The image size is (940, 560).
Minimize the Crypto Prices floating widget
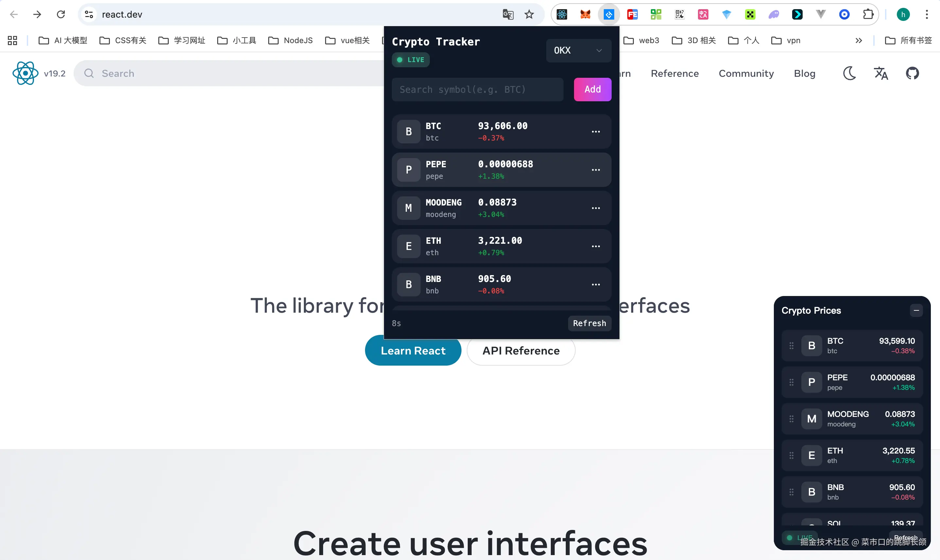pos(916,310)
